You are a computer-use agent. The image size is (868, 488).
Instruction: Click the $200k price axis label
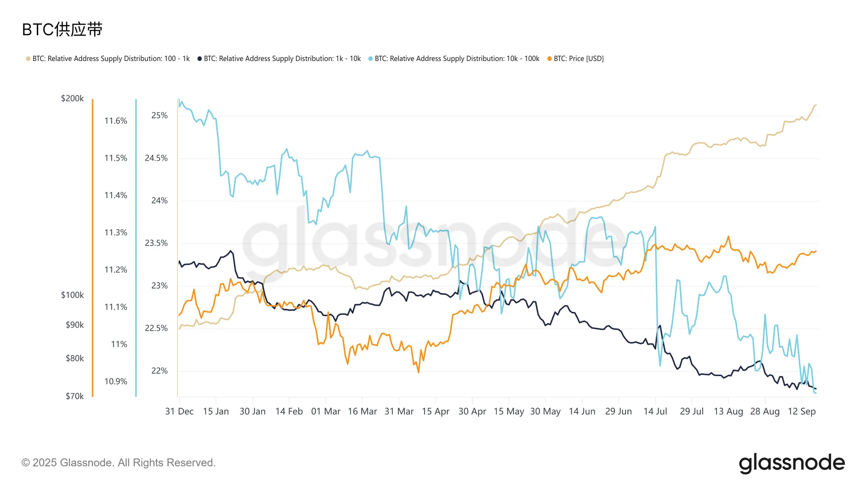[72, 98]
